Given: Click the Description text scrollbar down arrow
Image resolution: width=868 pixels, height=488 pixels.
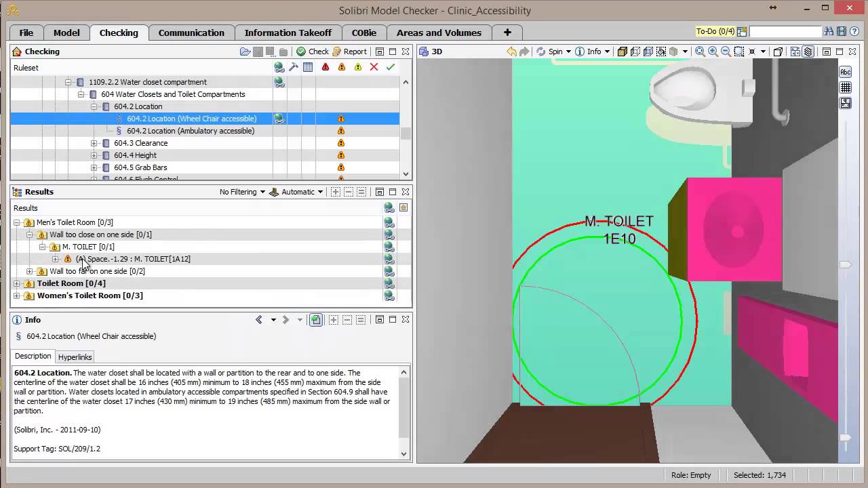Looking at the screenshot, I should click(404, 453).
